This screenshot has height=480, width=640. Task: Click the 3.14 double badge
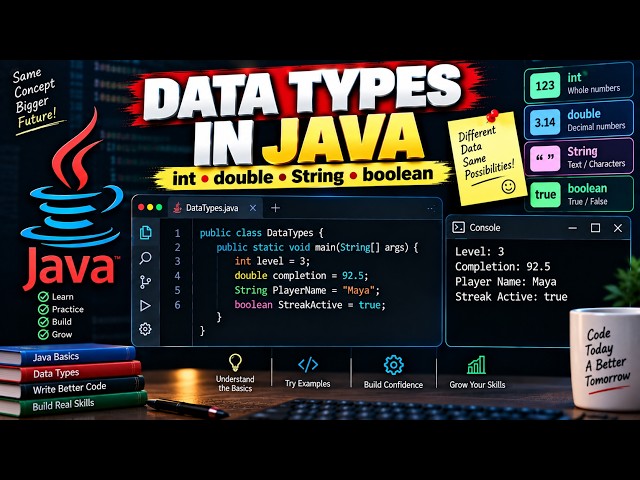click(545, 122)
